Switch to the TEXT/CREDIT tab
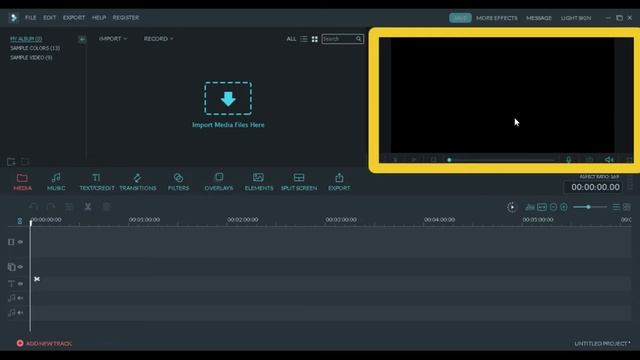 (97, 182)
